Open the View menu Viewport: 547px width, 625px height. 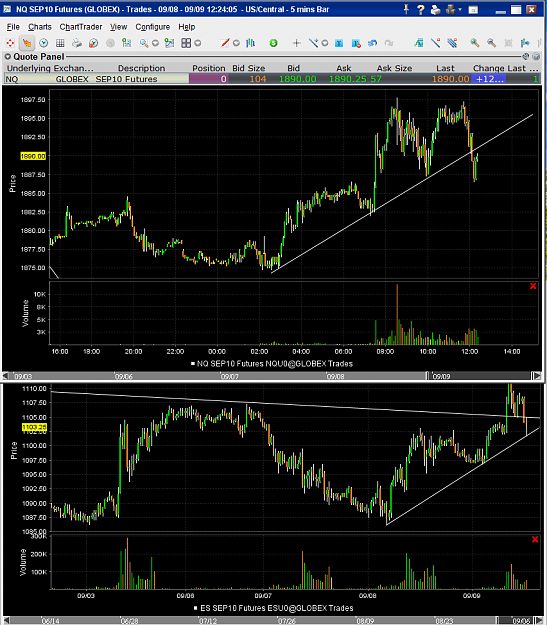click(118, 27)
